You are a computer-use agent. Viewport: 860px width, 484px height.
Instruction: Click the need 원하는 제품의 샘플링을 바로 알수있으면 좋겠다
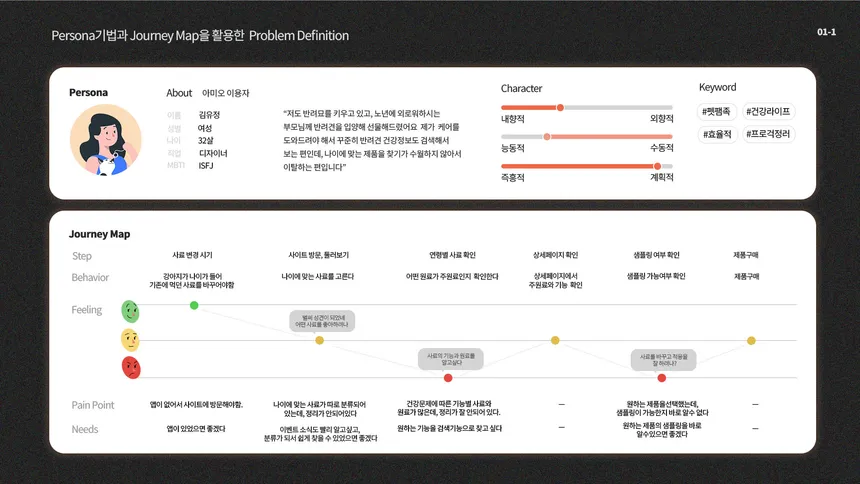(x=661, y=430)
